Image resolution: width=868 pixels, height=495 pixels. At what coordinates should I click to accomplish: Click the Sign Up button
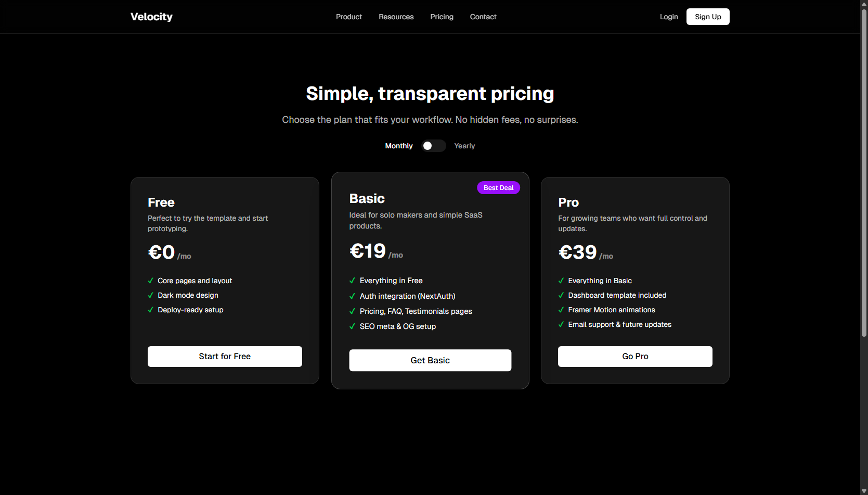pos(708,17)
